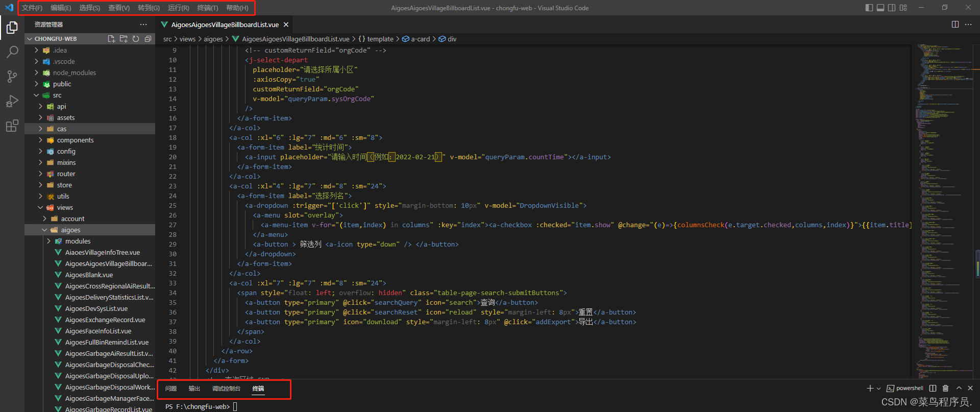
Task: Click the editor vertical scrollbar thumb
Action: point(977,263)
